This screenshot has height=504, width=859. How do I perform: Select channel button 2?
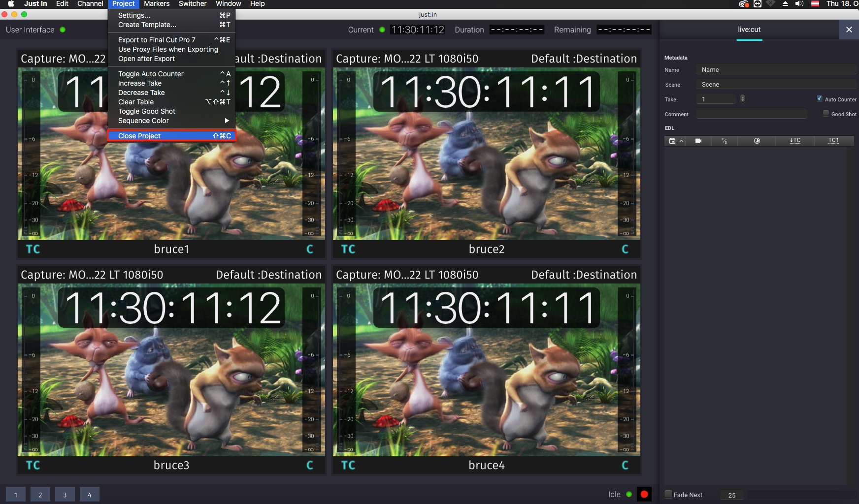[40, 495]
